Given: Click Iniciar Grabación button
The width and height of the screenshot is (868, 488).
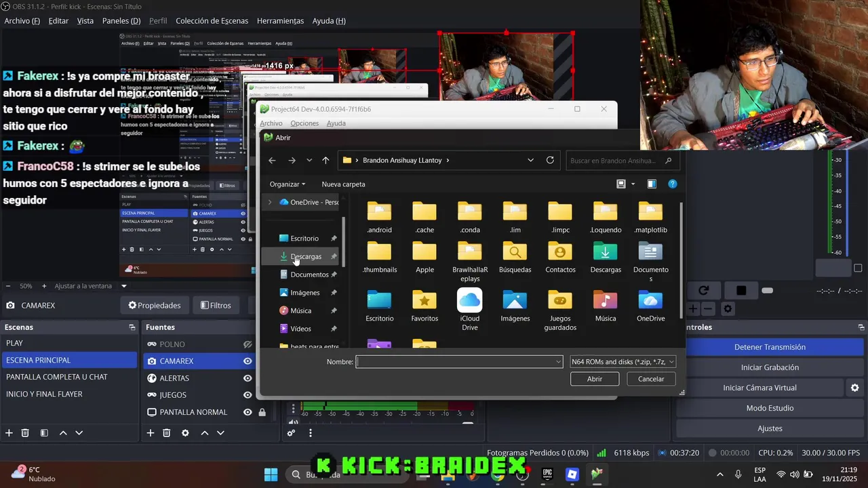Looking at the screenshot, I should pos(770,367).
